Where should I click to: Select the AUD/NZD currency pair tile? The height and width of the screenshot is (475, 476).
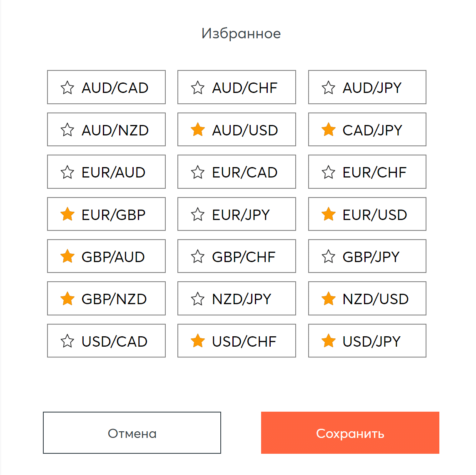click(x=106, y=130)
